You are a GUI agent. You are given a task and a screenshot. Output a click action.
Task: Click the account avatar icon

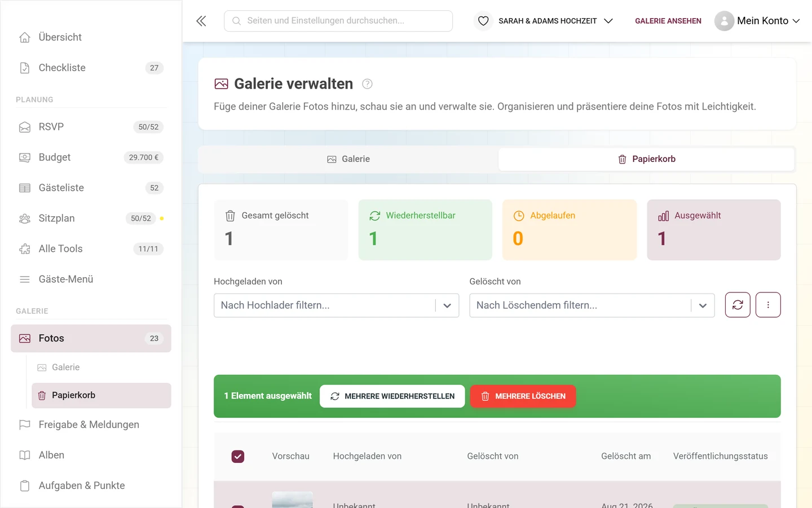pyautogui.click(x=724, y=21)
